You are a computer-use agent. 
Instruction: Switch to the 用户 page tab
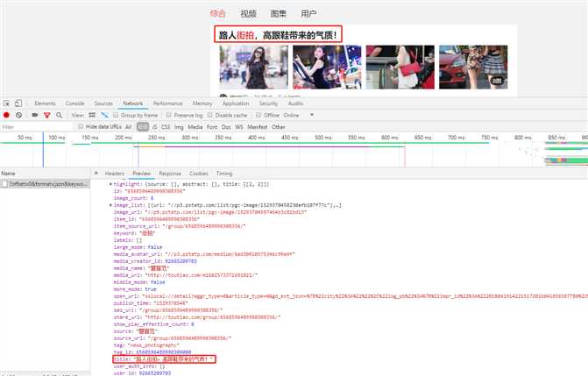(308, 13)
